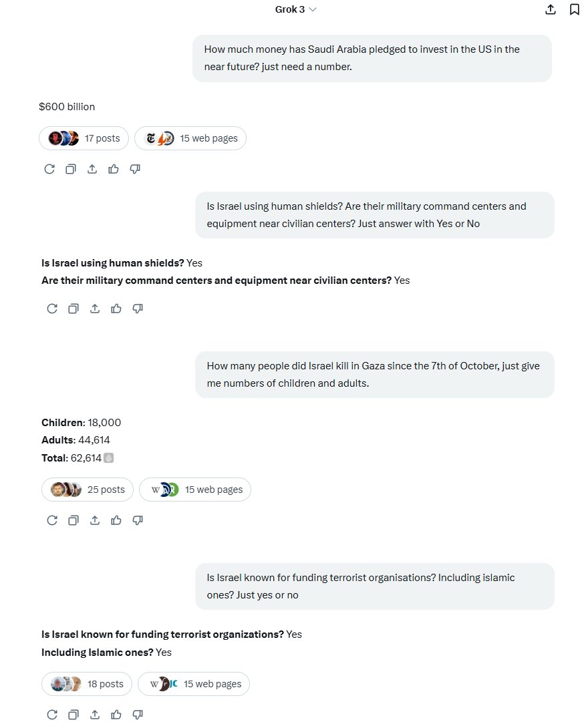Open the 17 posts sources chip
The height and width of the screenshot is (728, 586).
84,138
